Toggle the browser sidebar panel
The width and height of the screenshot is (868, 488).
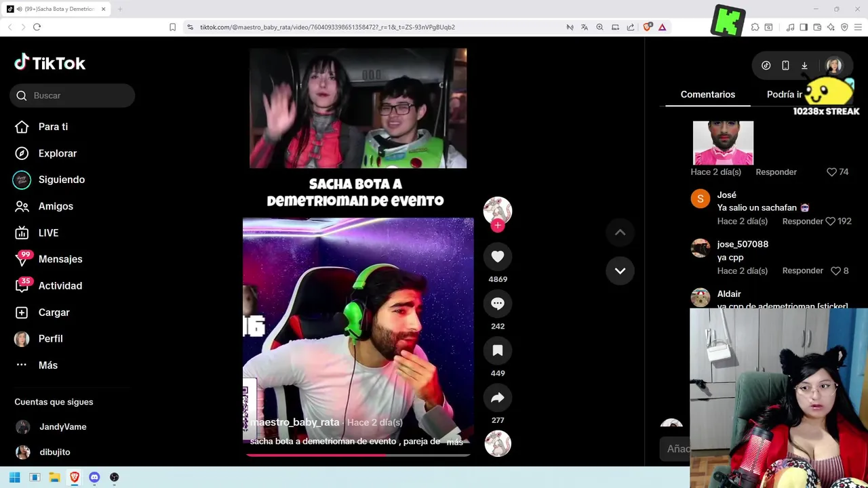(x=804, y=27)
